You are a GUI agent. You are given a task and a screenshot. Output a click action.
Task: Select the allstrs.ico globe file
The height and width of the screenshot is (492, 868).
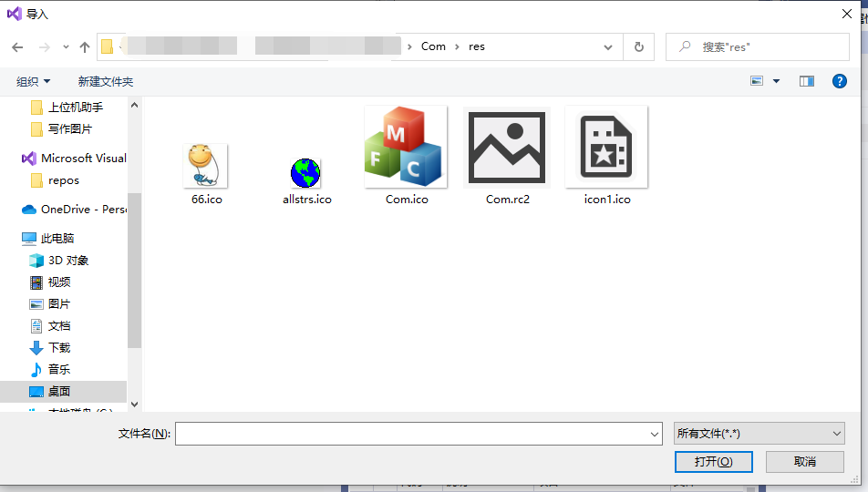pyautogui.click(x=306, y=181)
